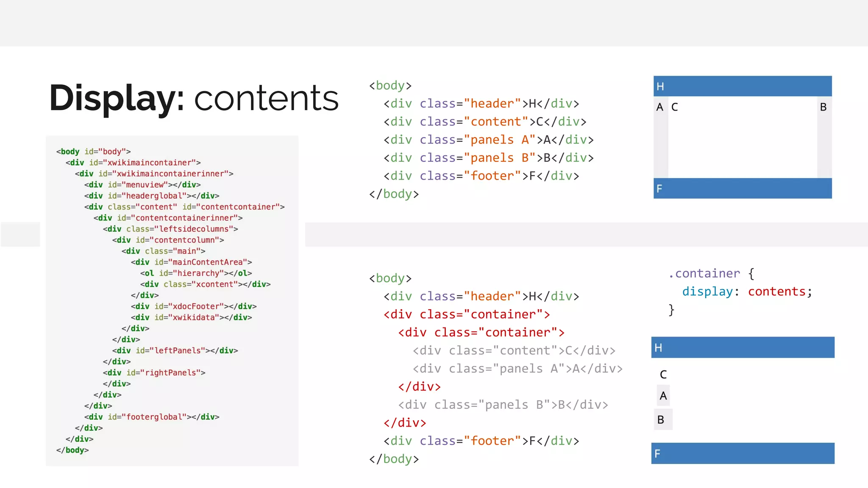Click the xwikimaincontainer div line in code
Image resolution: width=868 pixels, height=488 pixels.
[x=133, y=163]
